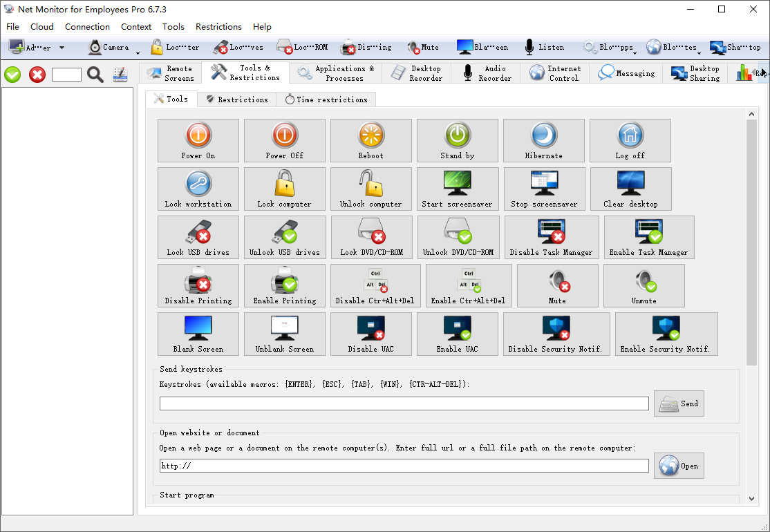Click the Open website button
The width and height of the screenshot is (770, 532).
(679, 466)
